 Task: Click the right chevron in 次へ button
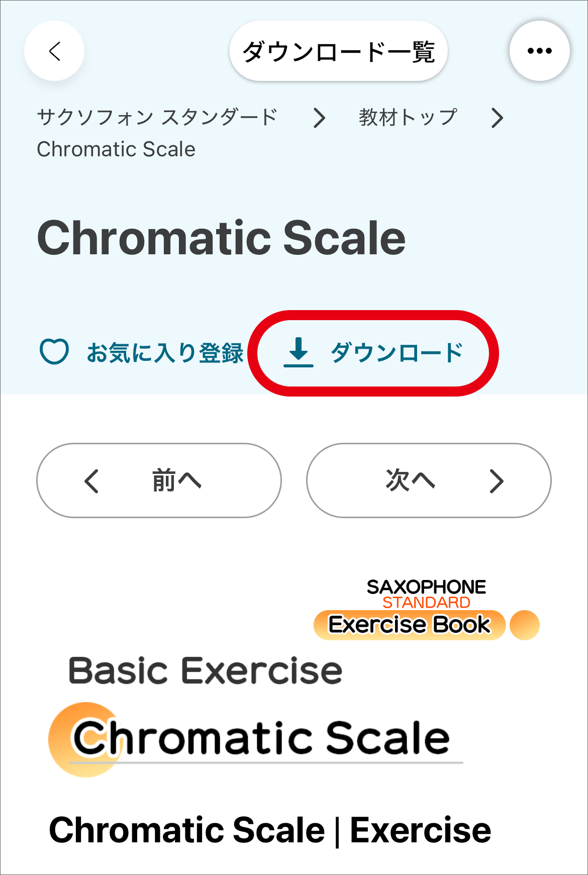[x=497, y=481]
